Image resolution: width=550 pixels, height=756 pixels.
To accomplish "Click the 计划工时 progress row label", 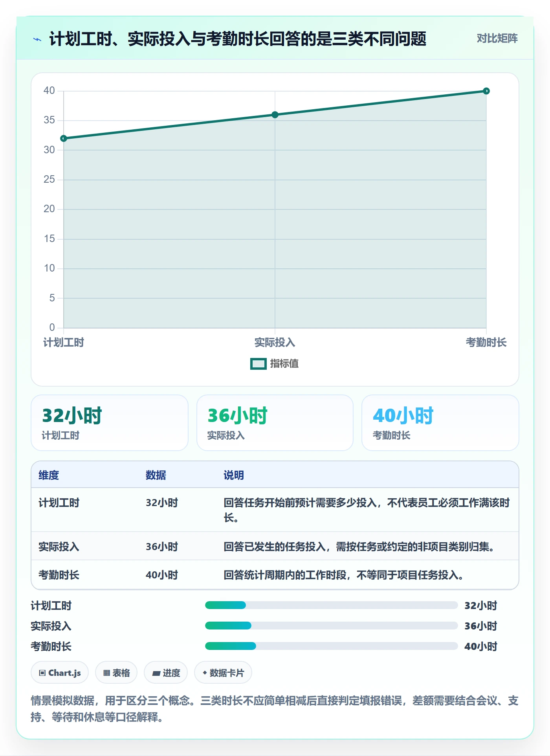I will tap(51, 606).
